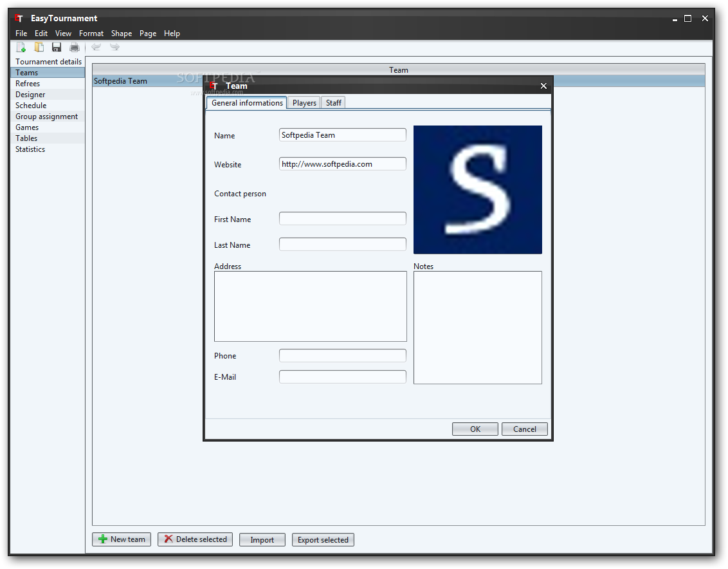The image size is (728, 569).
Task: Maximize the EasyTournament window
Action: click(x=688, y=19)
